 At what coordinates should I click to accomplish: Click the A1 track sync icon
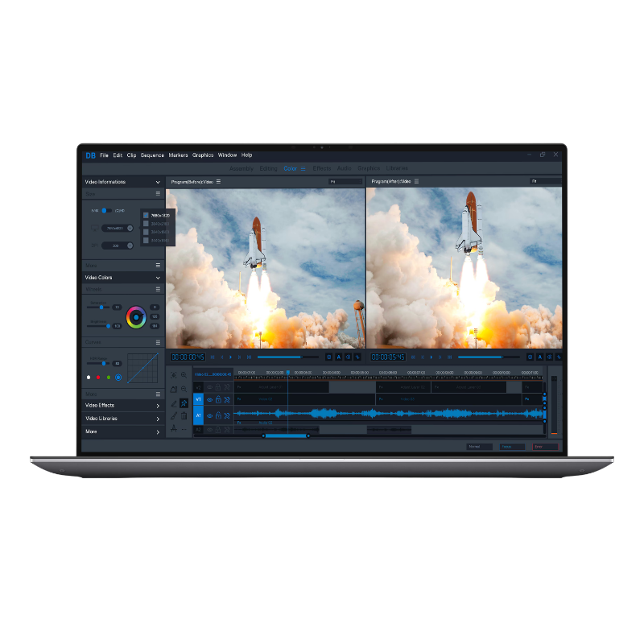click(227, 415)
